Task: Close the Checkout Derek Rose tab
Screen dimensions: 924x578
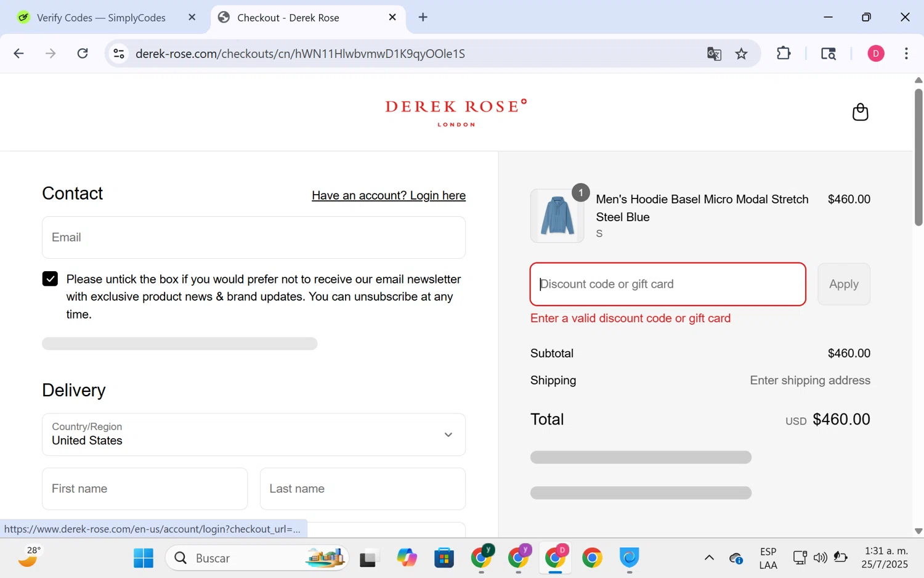Action: [x=392, y=17]
